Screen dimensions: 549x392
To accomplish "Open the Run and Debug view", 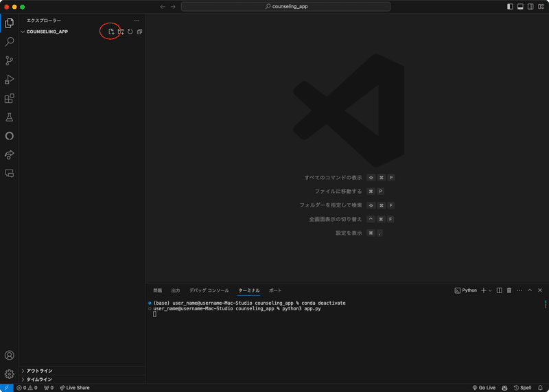I will (10, 80).
